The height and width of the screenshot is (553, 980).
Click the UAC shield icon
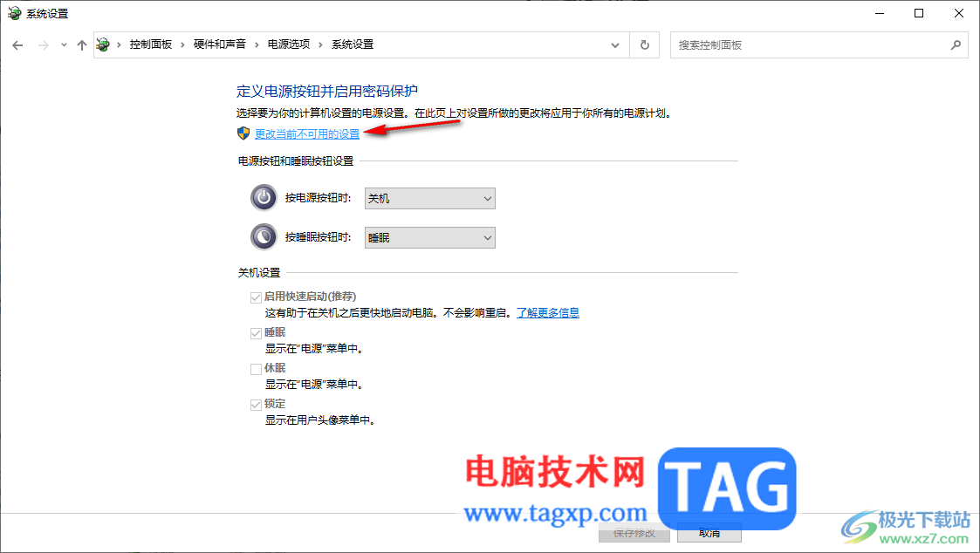coord(243,133)
